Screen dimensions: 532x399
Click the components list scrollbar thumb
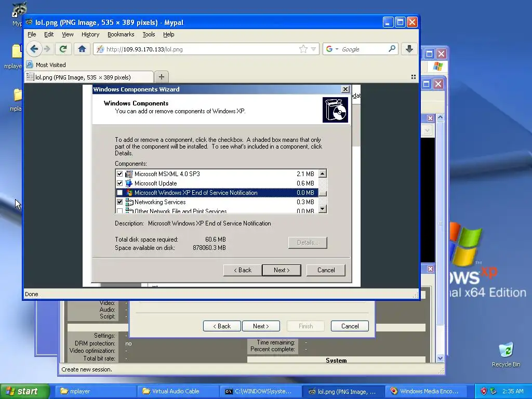coord(323,193)
